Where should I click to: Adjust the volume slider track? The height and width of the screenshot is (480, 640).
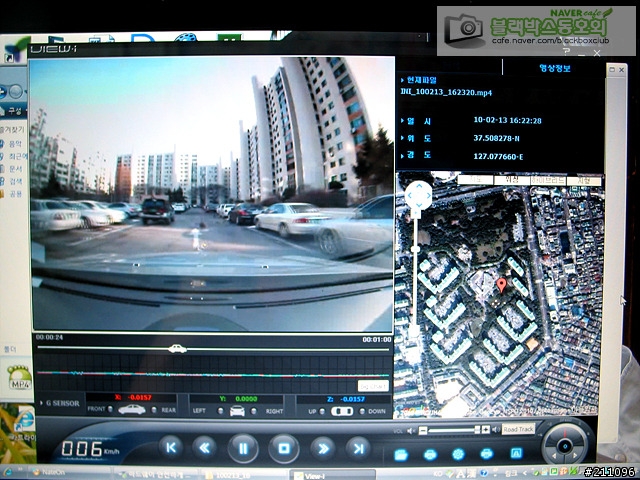click(x=454, y=430)
